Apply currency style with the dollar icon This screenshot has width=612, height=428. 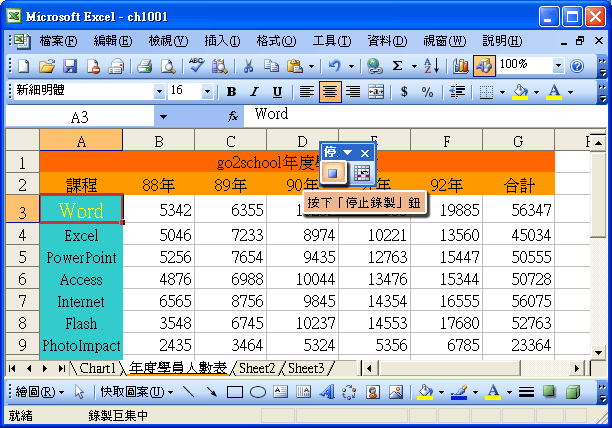click(404, 92)
